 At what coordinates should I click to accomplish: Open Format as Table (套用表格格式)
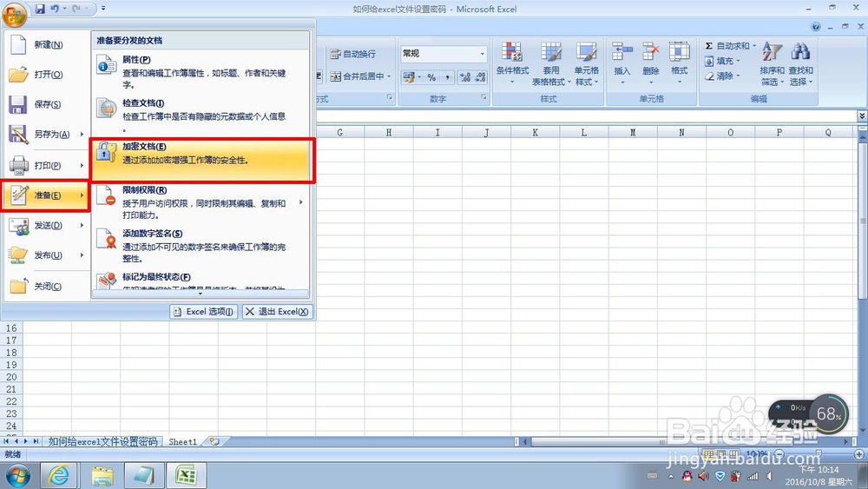(x=551, y=63)
